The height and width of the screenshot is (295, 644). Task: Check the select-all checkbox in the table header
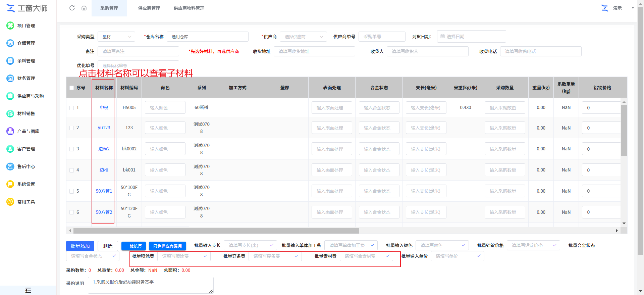pos(71,88)
